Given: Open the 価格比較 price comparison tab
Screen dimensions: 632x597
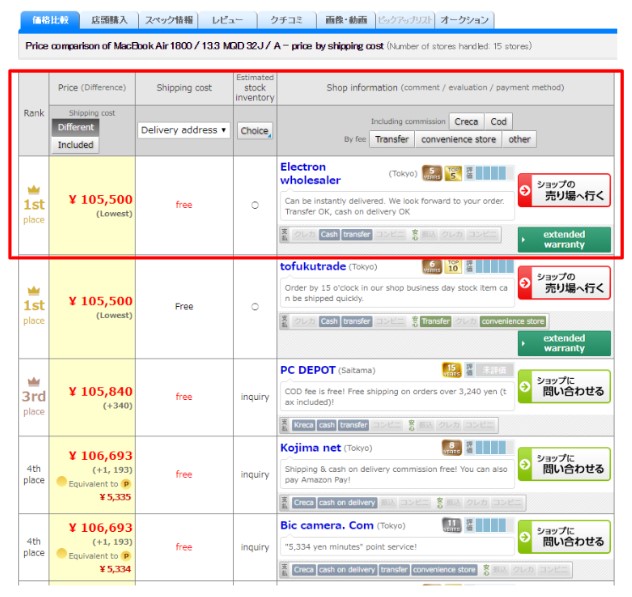Looking at the screenshot, I should 50,20.
